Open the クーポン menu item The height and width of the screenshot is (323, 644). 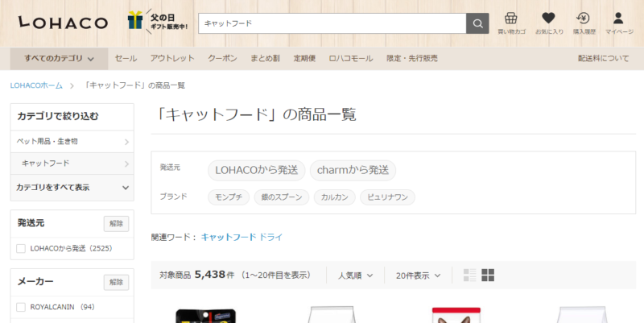(222, 58)
